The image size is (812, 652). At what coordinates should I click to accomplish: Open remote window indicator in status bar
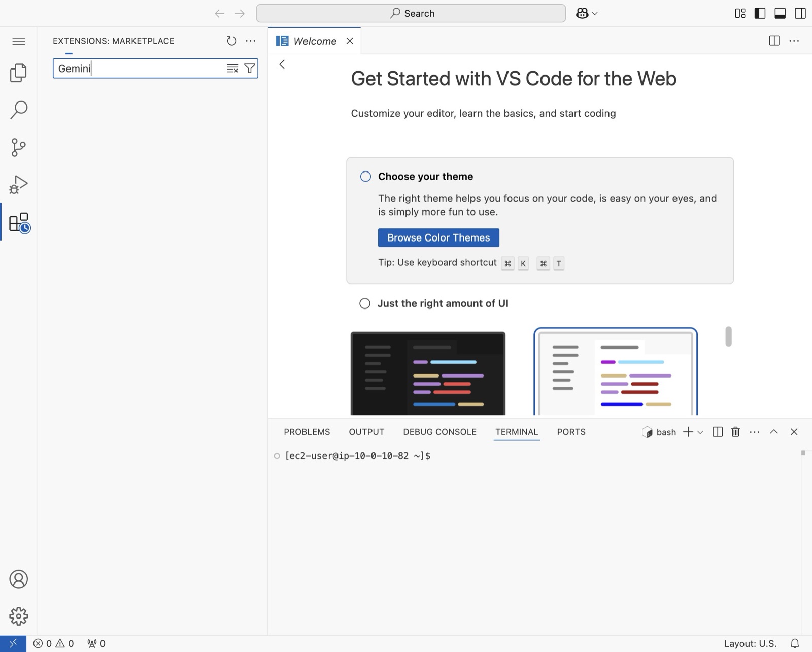pyautogui.click(x=13, y=643)
